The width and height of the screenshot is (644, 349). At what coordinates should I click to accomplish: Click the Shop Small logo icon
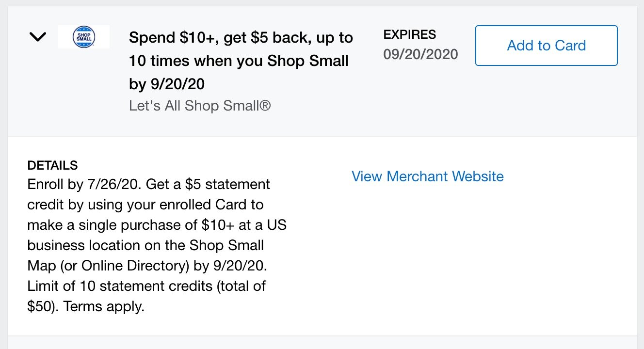83,37
